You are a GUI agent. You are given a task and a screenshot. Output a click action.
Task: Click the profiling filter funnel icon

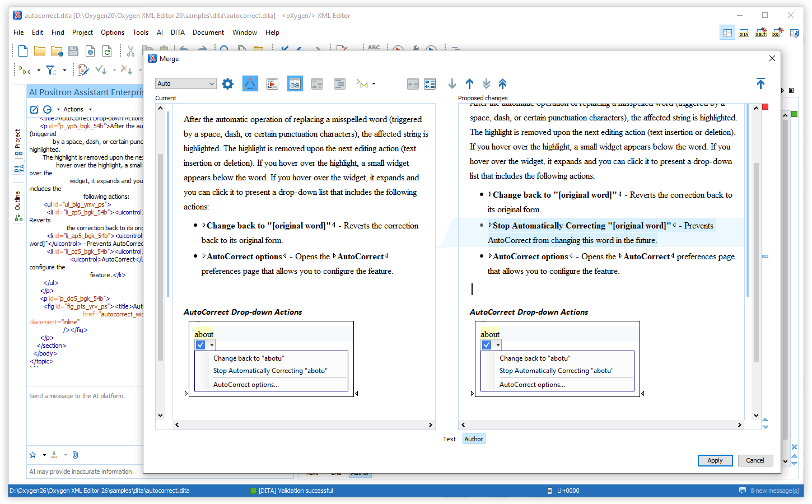click(51, 70)
